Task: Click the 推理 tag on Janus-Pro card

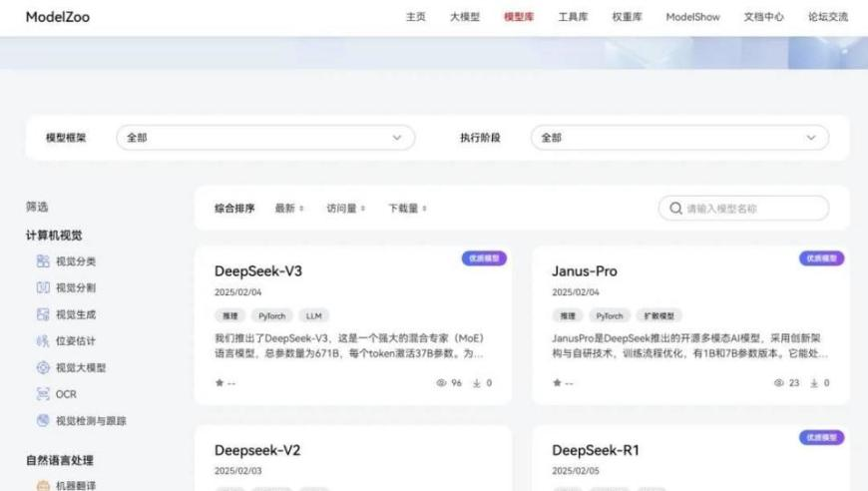Action: [x=568, y=316]
